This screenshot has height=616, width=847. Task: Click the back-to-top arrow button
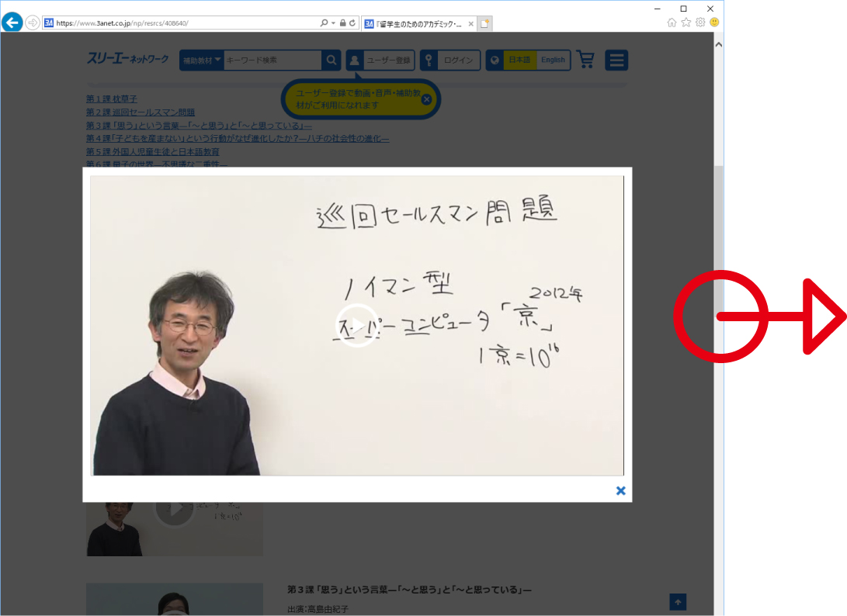[x=678, y=602]
